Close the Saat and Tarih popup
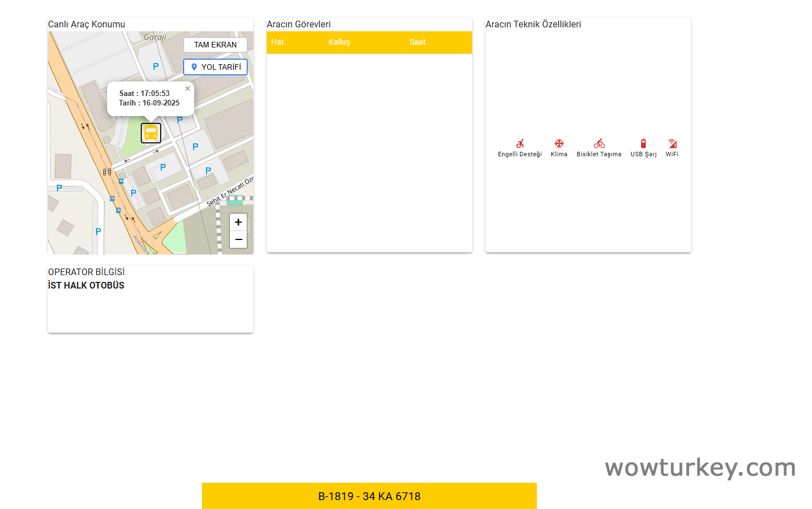 coord(188,89)
